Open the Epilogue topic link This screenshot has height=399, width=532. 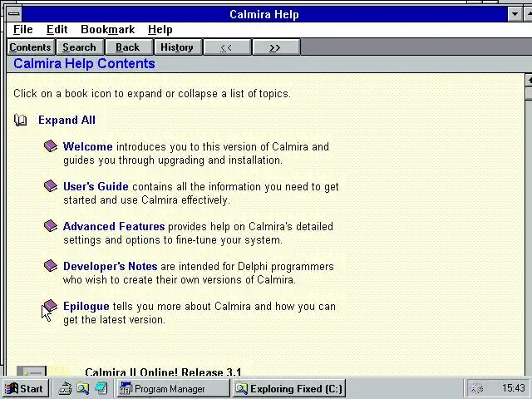click(x=86, y=307)
